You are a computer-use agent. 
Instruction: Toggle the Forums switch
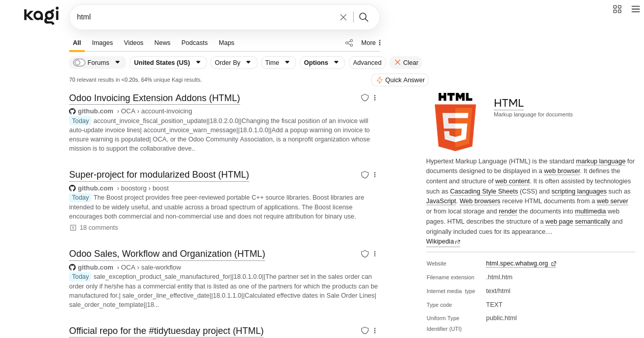click(x=79, y=63)
